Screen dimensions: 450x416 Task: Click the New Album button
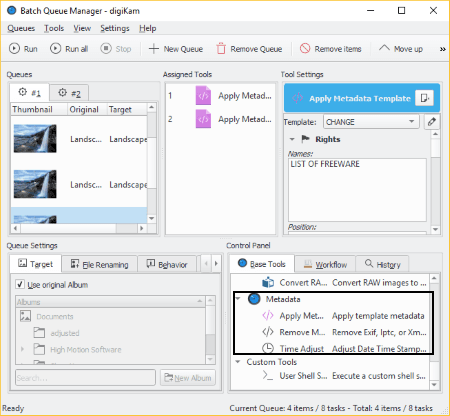[188, 378]
